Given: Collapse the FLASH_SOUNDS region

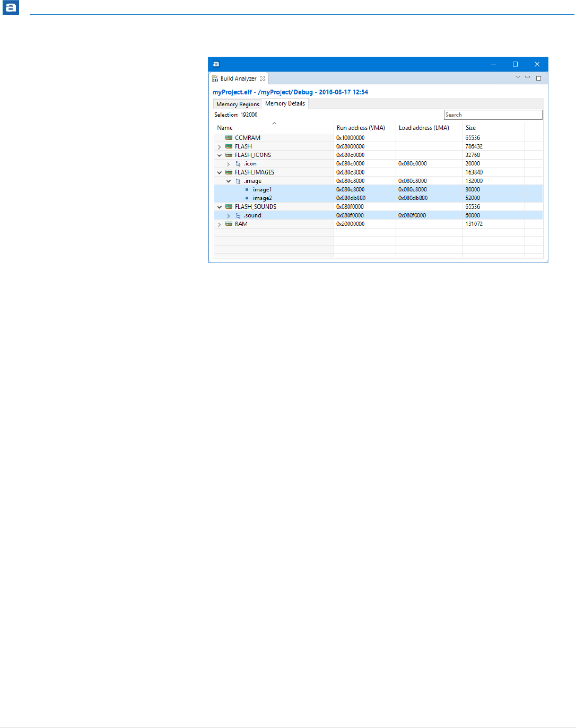Looking at the screenshot, I should [220, 207].
